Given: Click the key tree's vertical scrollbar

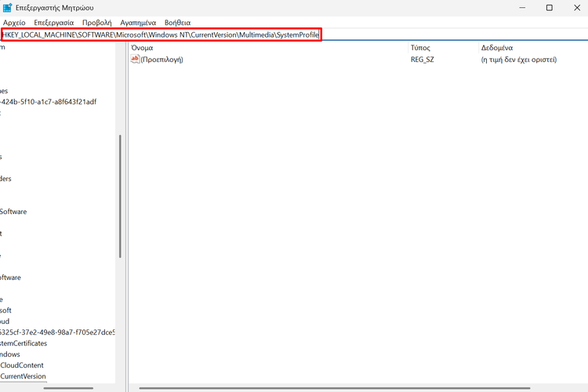Looking at the screenshot, I should 120,196.
